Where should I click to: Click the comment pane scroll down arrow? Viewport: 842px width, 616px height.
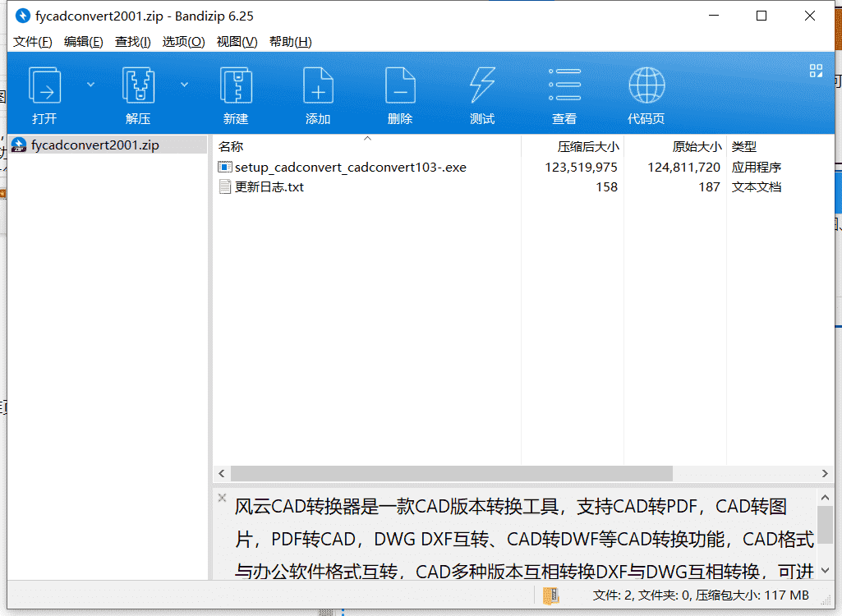(x=825, y=570)
